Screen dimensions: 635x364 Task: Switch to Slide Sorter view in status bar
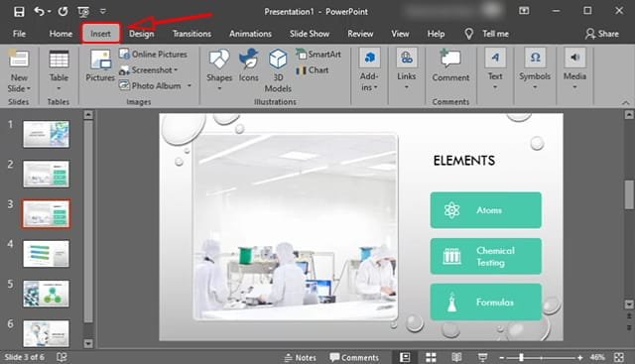431,357
